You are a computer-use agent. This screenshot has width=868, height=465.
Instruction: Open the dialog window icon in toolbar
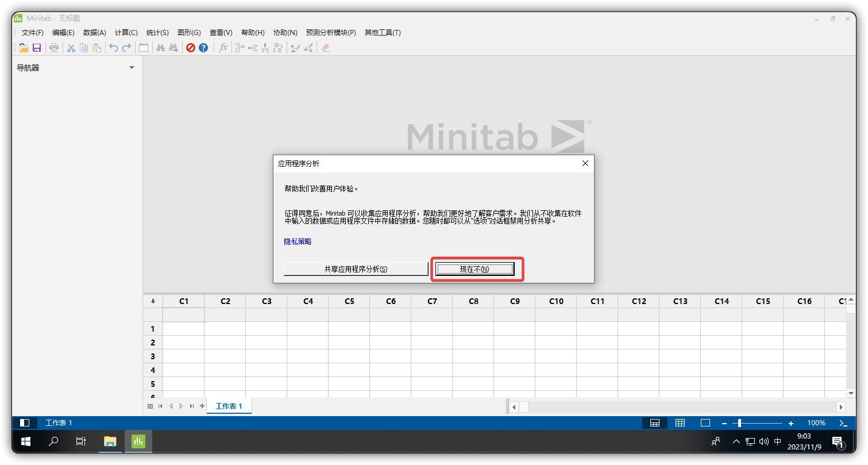[x=144, y=48]
